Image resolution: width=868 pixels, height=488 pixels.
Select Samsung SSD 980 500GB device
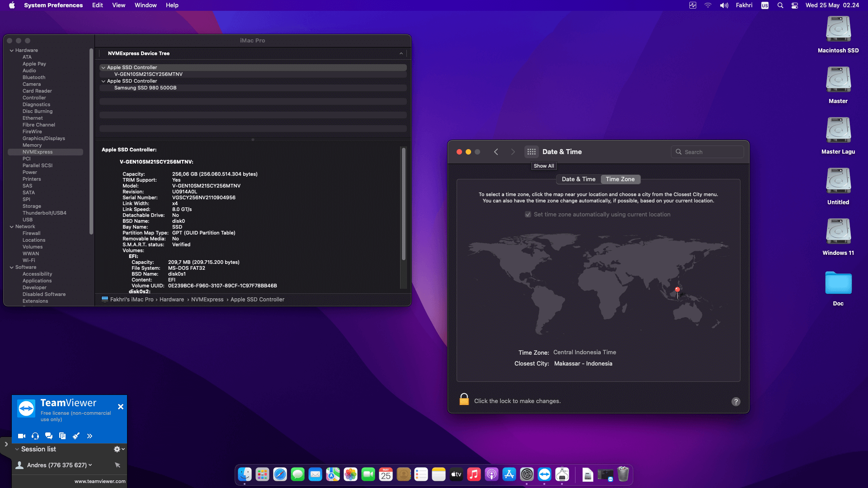(253, 88)
